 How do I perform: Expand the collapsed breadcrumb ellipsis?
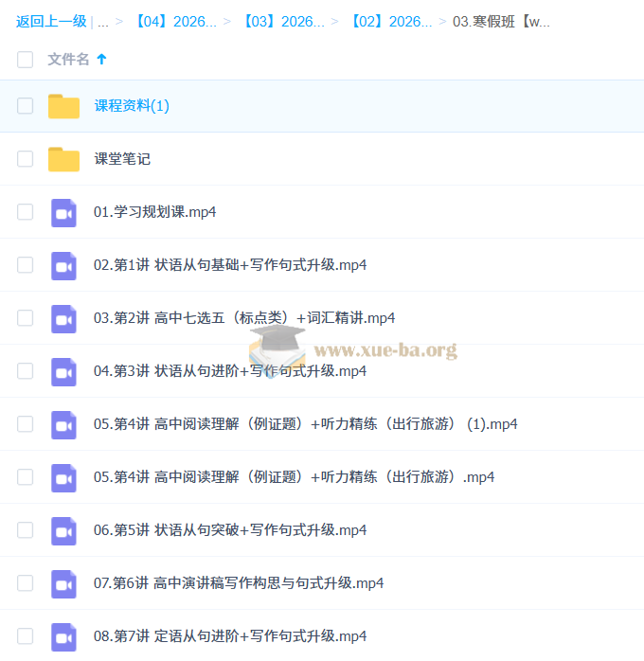point(102,21)
